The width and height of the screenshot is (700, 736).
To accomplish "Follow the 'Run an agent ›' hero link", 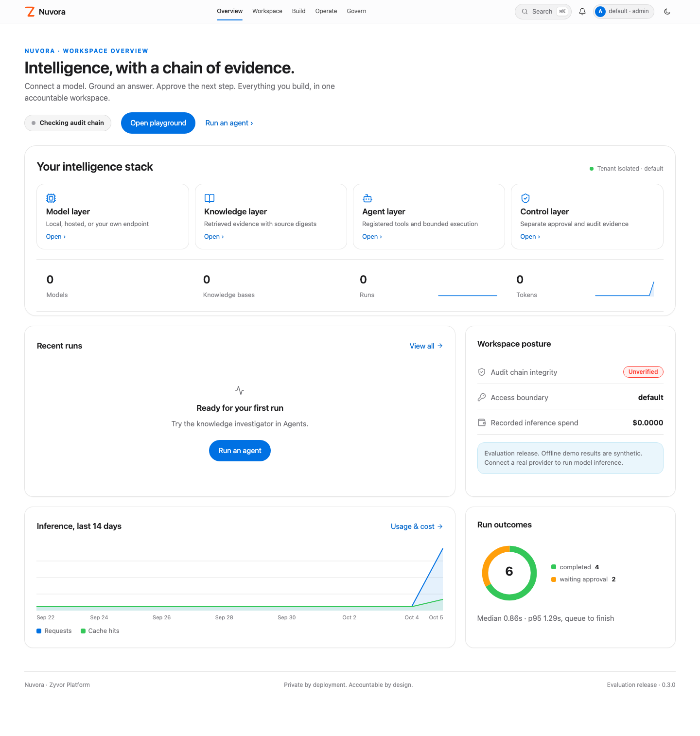I will 229,123.
